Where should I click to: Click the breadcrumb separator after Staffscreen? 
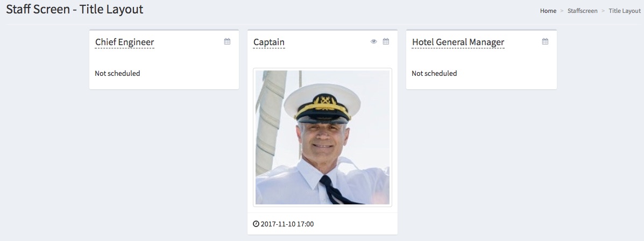[603, 11]
